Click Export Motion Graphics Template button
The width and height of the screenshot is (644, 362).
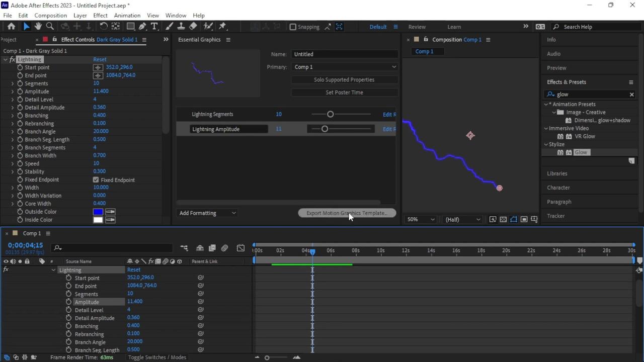click(346, 213)
